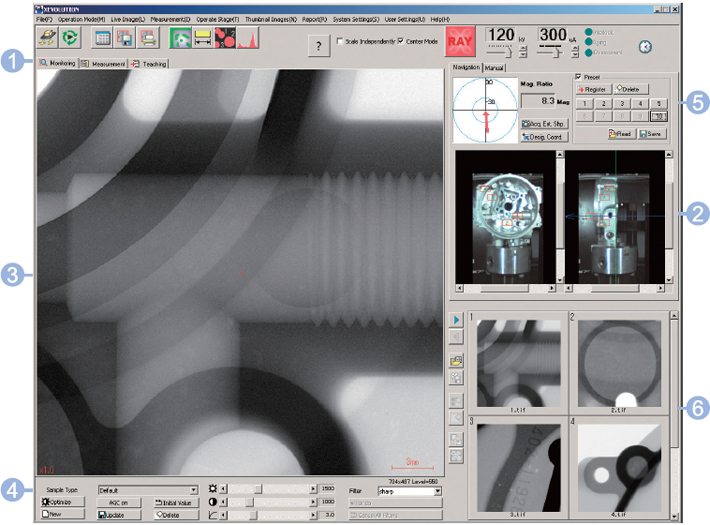This screenshot has width=710, height=525.
Task: Click the red RAY X-ray emission button
Action: click(x=460, y=40)
